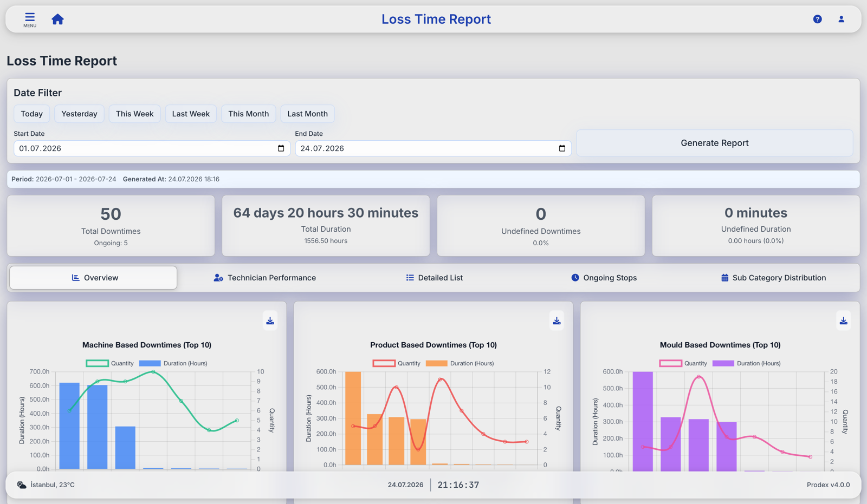Viewport: 867px width, 504px height.
Task: Click the 1556.50 hours text
Action: click(326, 241)
